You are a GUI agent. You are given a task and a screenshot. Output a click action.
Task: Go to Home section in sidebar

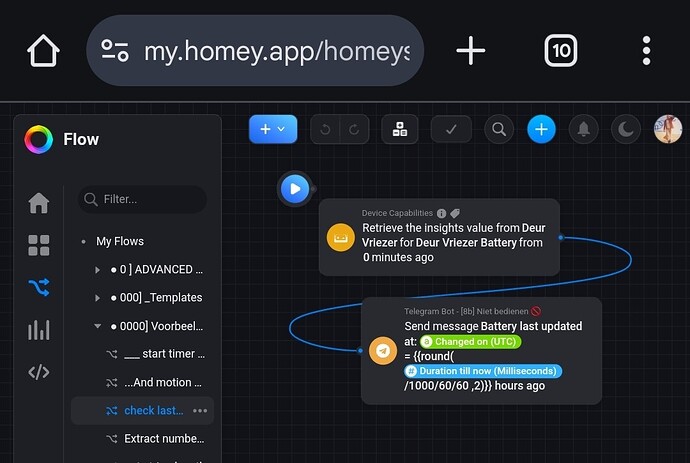39,203
